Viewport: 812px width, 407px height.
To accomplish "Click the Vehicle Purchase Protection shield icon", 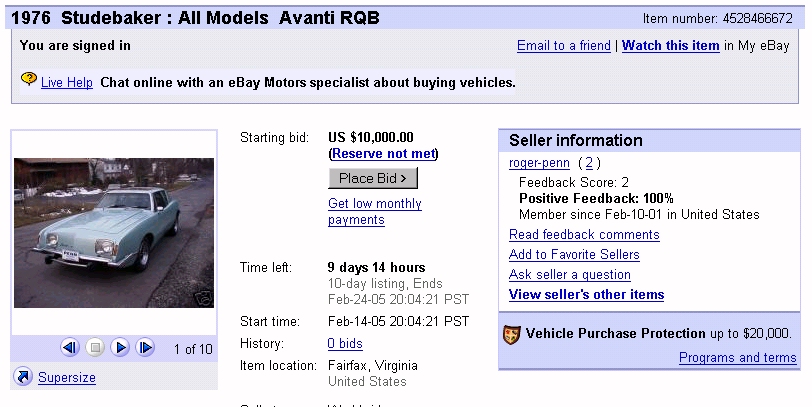I will [x=511, y=334].
